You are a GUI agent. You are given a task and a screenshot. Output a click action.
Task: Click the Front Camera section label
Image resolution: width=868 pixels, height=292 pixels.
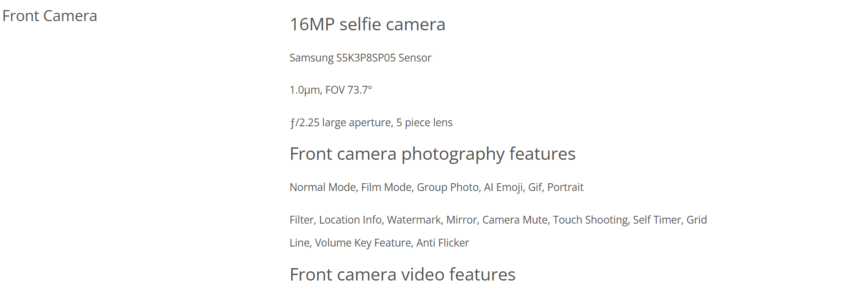(x=50, y=16)
